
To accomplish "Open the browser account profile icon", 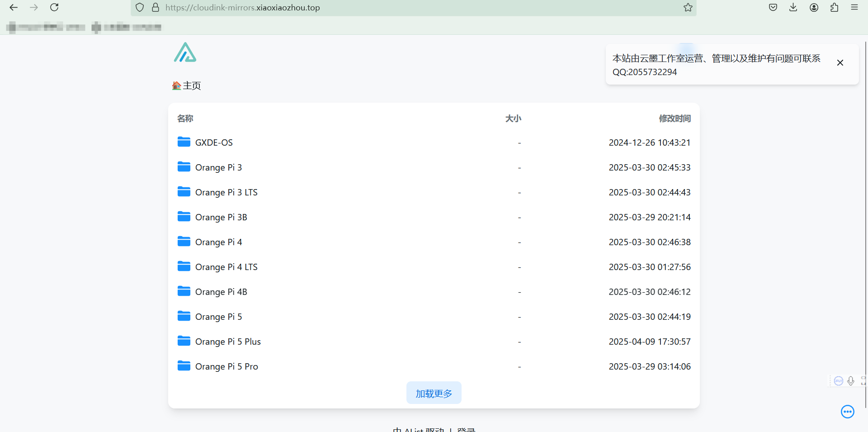I will click(x=814, y=7).
